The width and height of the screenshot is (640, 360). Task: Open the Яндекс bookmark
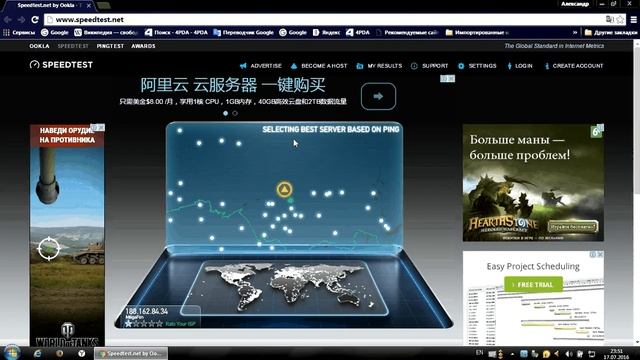coord(326,32)
